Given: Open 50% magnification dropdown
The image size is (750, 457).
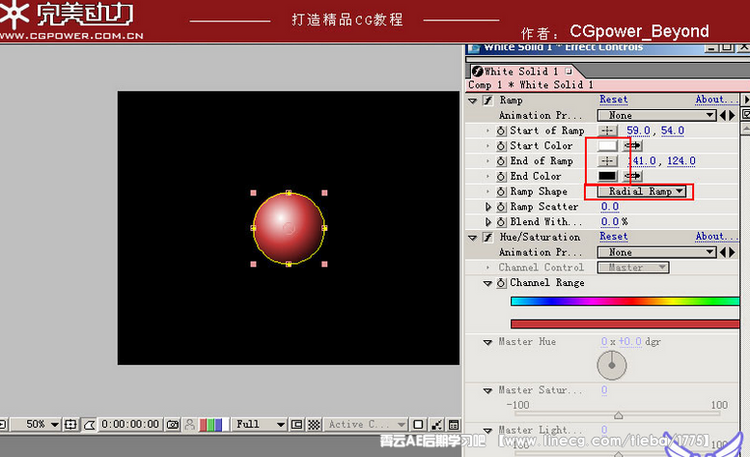Looking at the screenshot, I should [x=36, y=424].
